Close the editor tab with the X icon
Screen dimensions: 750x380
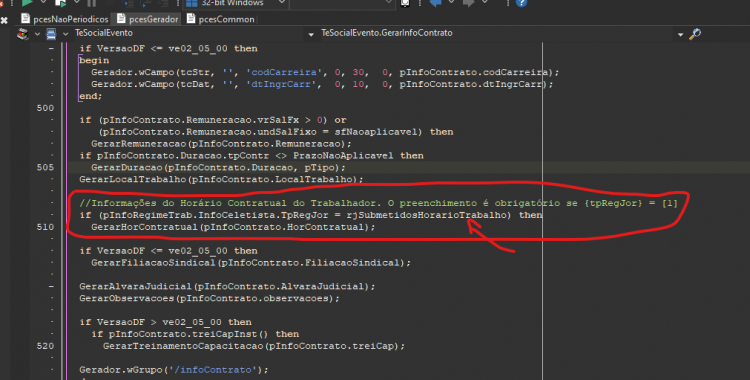click(4, 20)
